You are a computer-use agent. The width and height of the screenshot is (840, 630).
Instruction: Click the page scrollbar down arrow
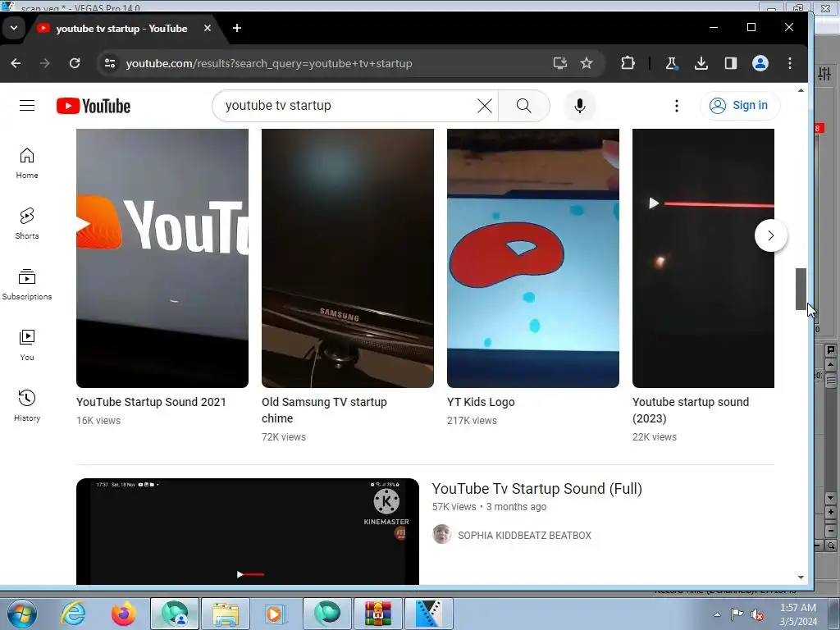801,577
